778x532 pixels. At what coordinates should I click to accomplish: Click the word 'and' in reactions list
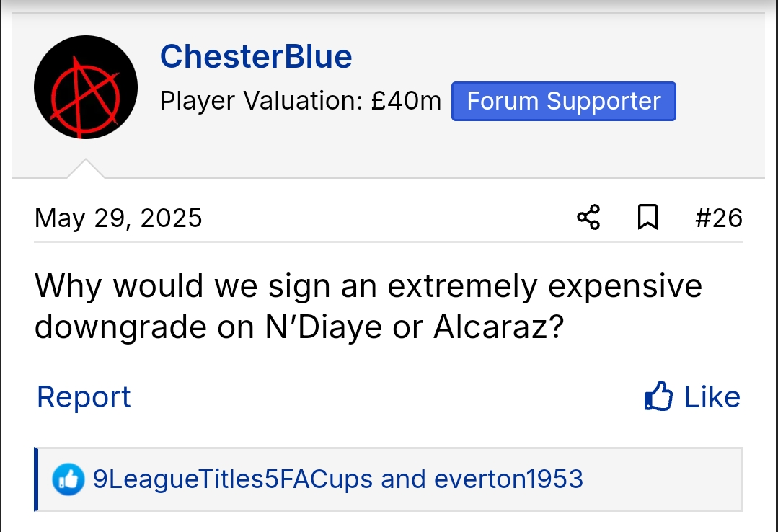[404, 479]
